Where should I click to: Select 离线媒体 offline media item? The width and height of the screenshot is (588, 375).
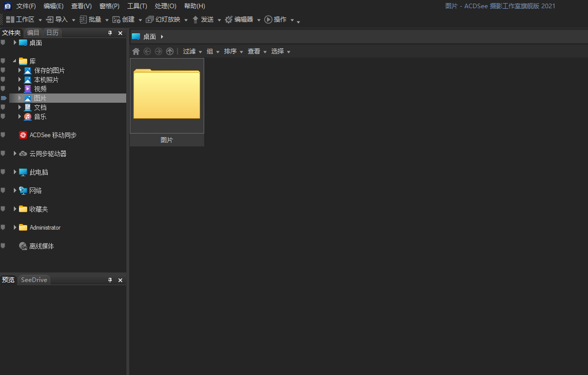[x=42, y=246]
